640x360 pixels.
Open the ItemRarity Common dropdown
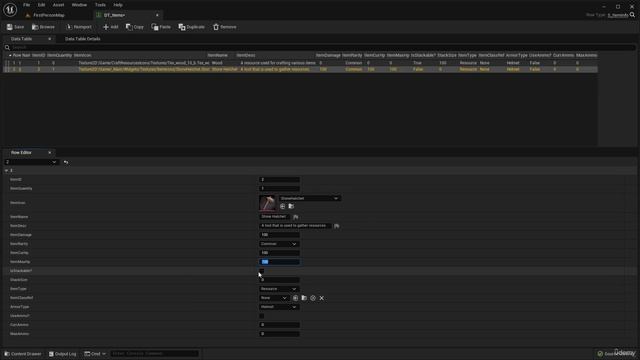279,244
